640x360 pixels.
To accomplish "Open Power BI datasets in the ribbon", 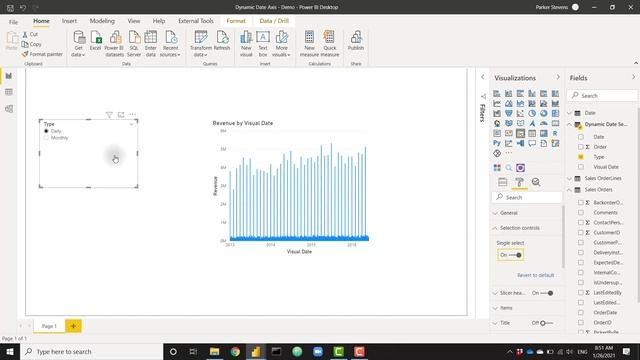I will click(x=114, y=43).
